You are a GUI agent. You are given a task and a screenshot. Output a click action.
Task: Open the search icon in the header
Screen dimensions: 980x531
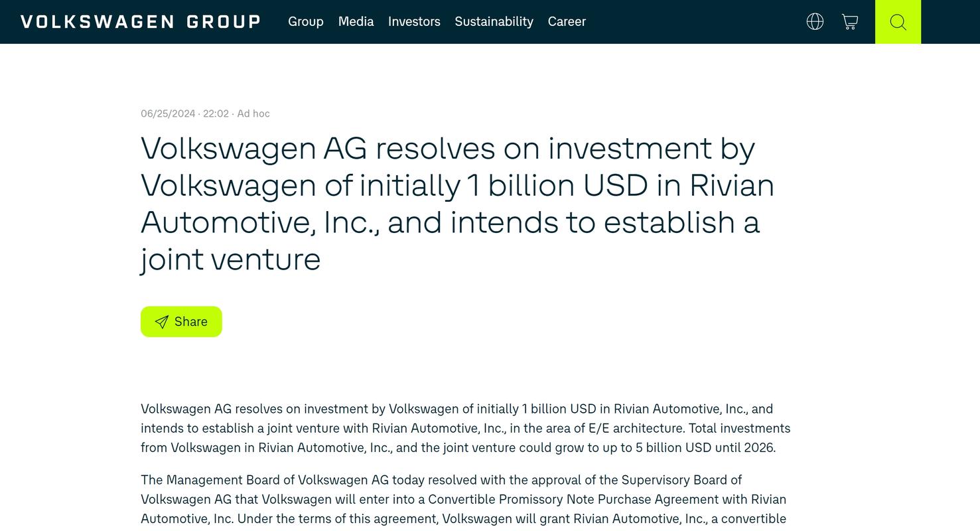point(898,22)
